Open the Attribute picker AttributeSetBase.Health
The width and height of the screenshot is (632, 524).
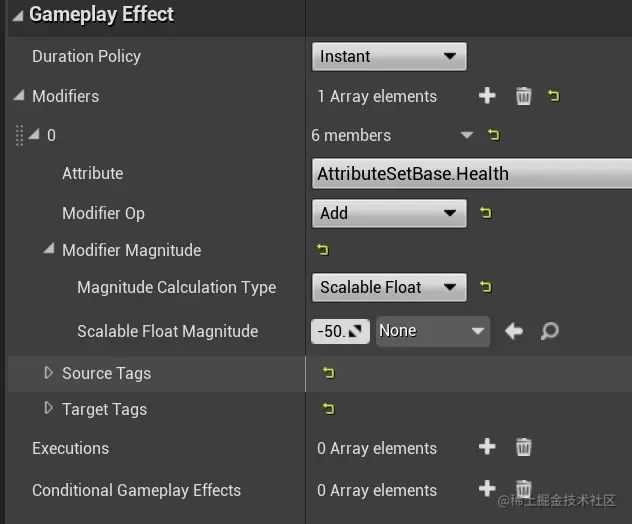click(x=472, y=174)
